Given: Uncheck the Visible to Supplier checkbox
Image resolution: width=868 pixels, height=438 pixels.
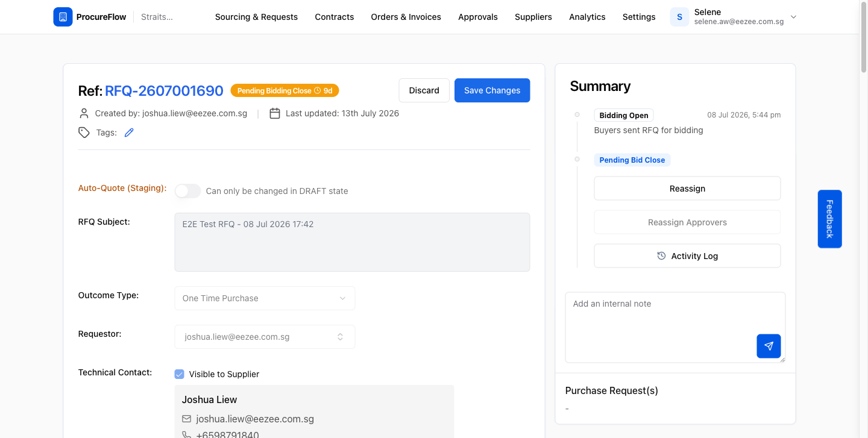Looking at the screenshot, I should click(x=179, y=374).
